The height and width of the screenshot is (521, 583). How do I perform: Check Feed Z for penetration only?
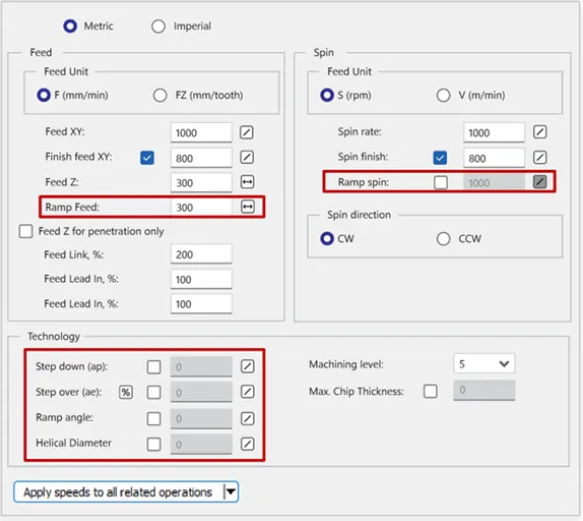26,231
